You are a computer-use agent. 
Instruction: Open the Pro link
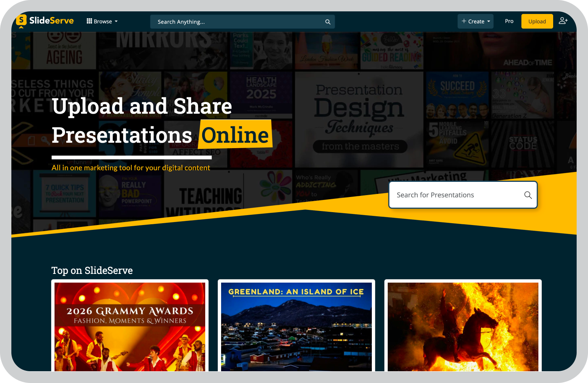click(x=509, y=21)
